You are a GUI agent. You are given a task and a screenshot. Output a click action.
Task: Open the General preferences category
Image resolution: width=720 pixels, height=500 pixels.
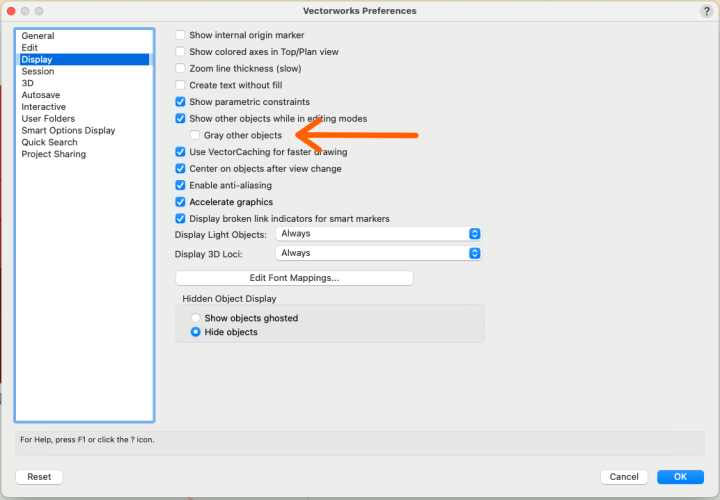(x=38, y=36)
